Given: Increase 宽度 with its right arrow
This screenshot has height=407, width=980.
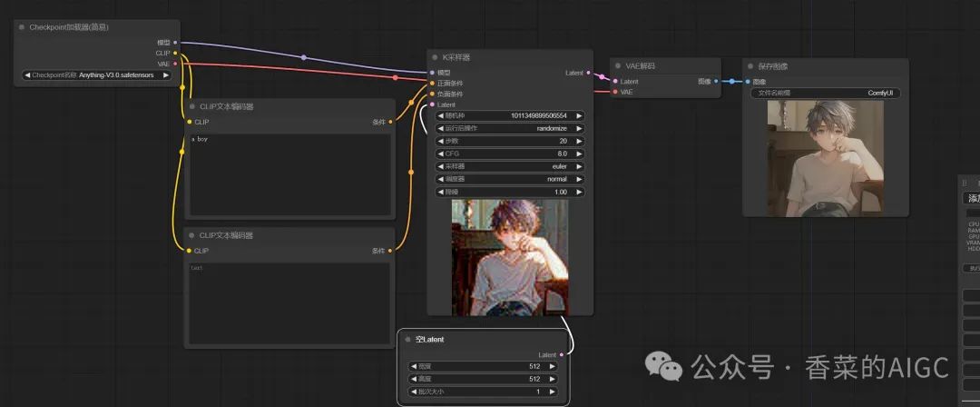Looking at the screenshot, I should (552, 366).
